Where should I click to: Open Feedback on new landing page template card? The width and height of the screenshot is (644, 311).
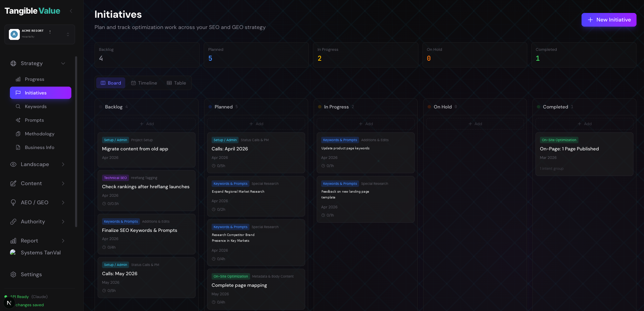pyautogui.click(x=366, y=199)
